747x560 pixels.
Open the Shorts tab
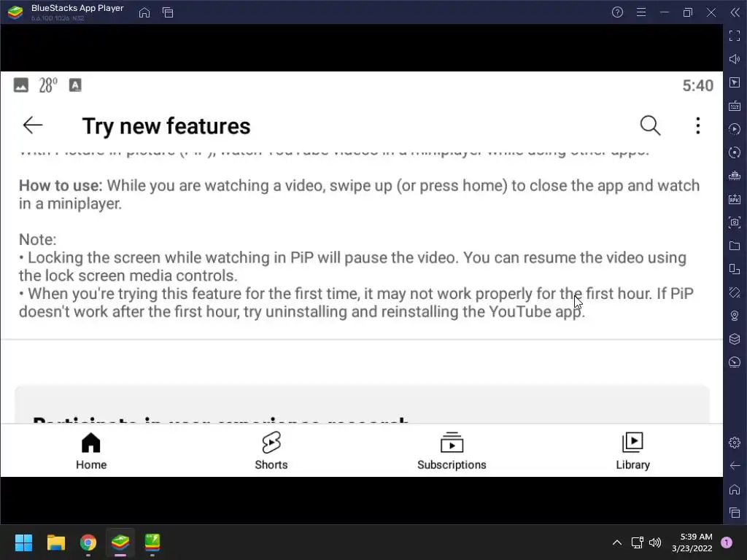tap(271, 451)
